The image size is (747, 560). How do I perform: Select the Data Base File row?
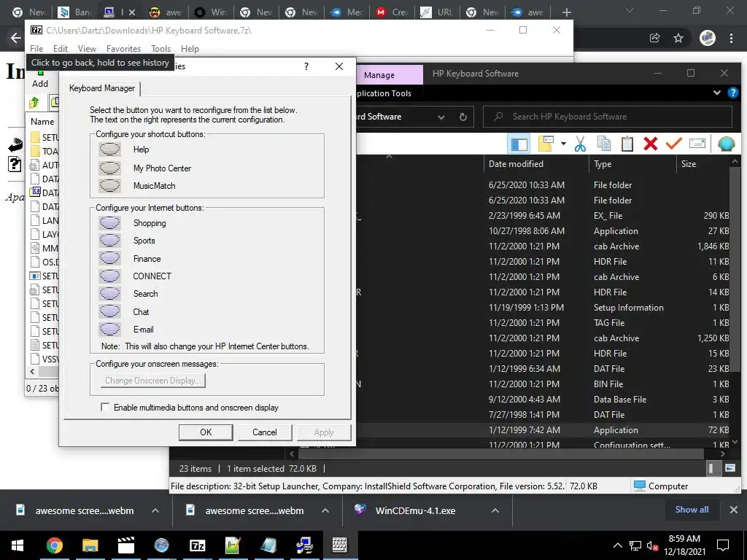(543, 400)
